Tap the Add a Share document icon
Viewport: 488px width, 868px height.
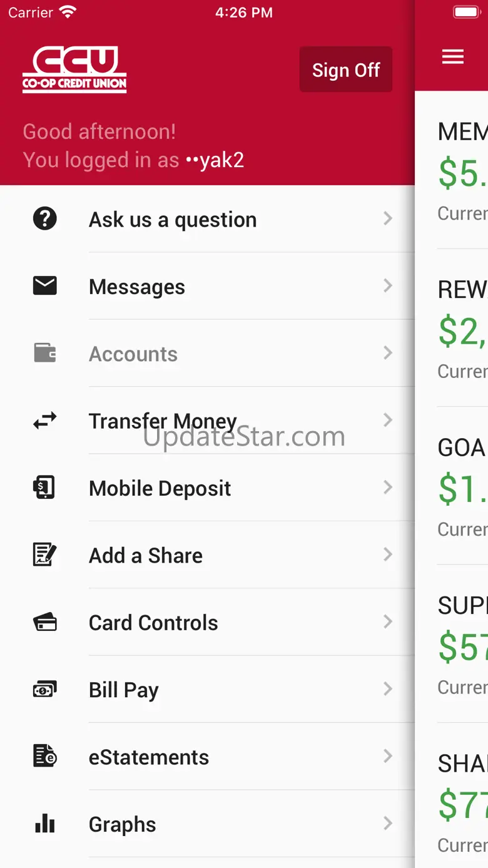tap(45, 555)
